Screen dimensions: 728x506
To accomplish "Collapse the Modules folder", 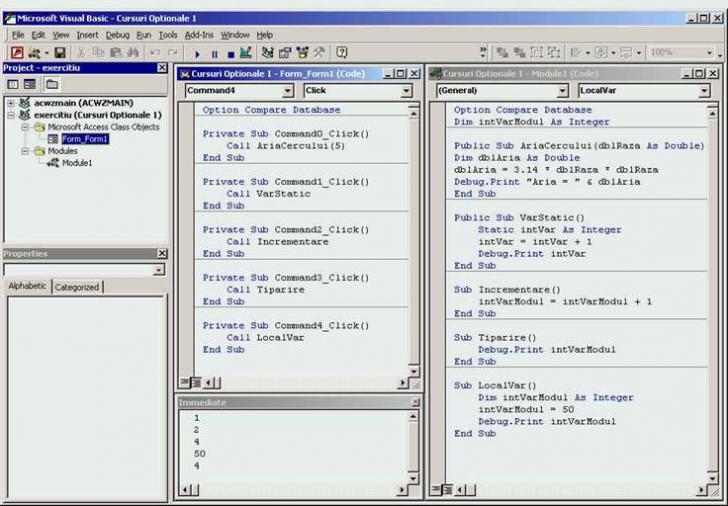I will click(25, 151).
